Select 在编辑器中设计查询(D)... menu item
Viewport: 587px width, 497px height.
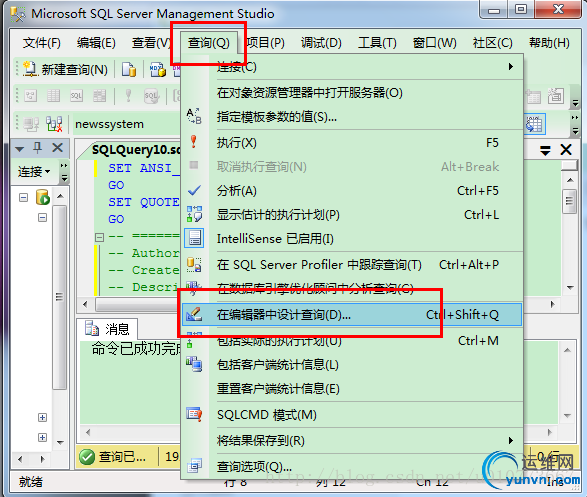pos(352,315)
